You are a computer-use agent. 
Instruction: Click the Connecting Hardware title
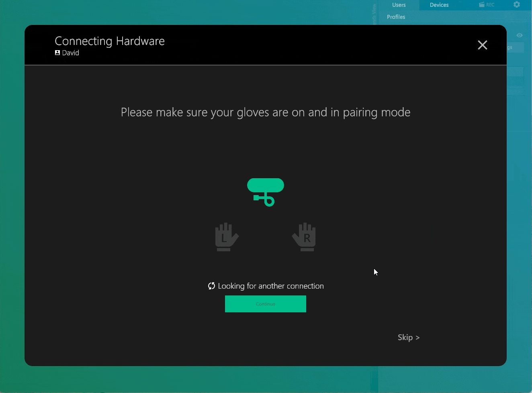[110, 41]
